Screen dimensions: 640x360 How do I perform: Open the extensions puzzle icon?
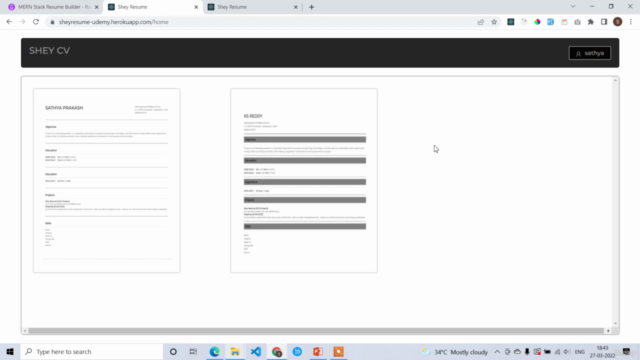[x=591, y=22]
